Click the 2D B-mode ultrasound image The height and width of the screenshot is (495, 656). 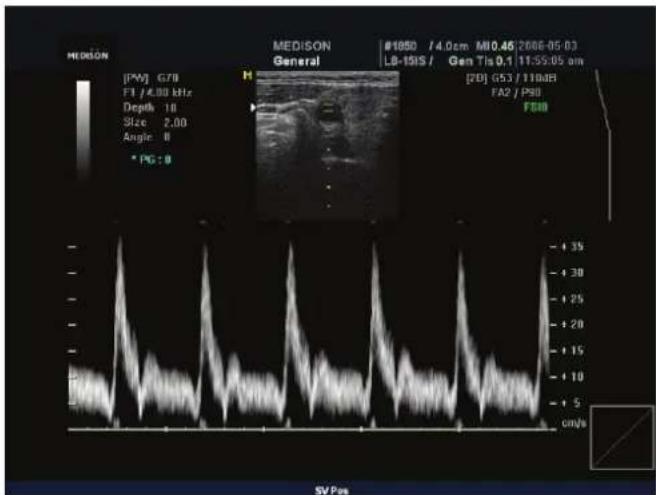click(x=328, y=145)
